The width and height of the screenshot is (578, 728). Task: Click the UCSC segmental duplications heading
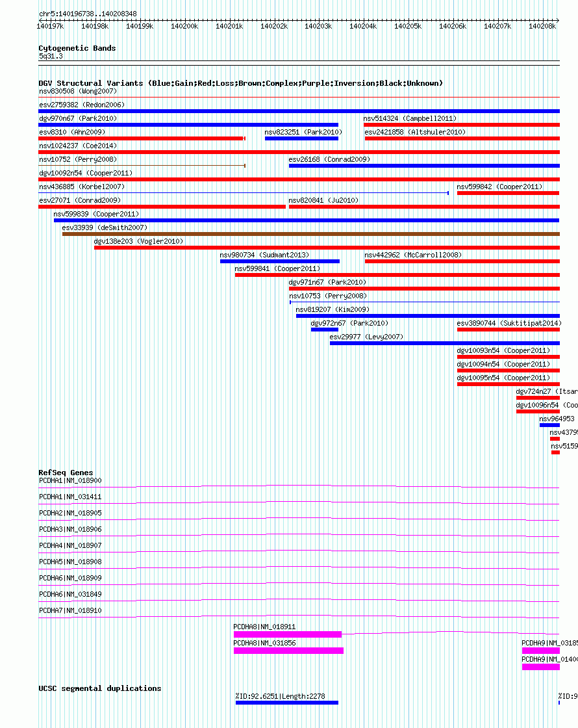(x=100, y=688)
